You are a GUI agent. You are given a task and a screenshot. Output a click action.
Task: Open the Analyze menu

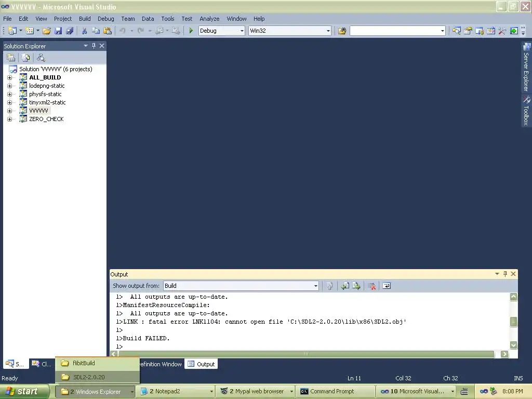click(x=209, y=19)
